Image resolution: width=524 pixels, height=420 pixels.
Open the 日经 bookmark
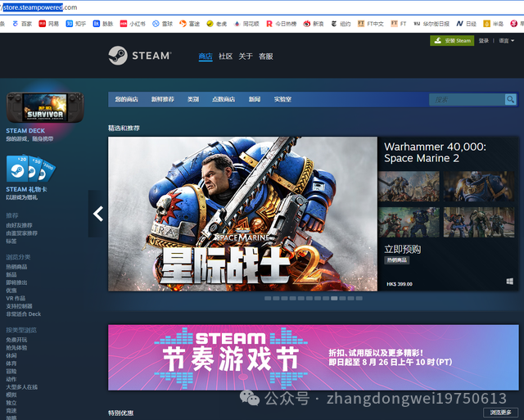466,24
